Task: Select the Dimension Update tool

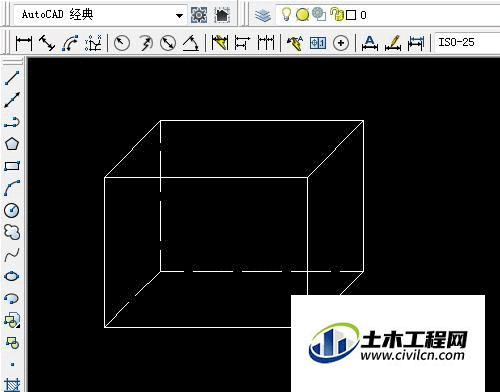Action: click(416, 43)
